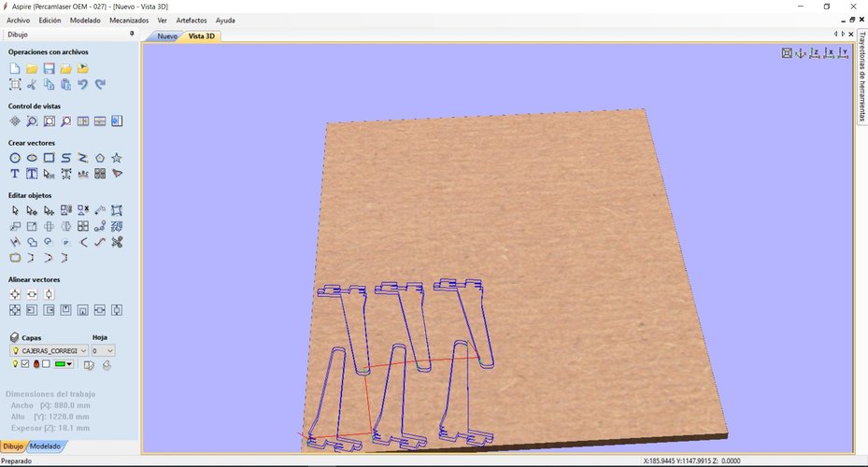
Task: Click the scissors Trim vectors tool
Action: [x=117, y=242]
